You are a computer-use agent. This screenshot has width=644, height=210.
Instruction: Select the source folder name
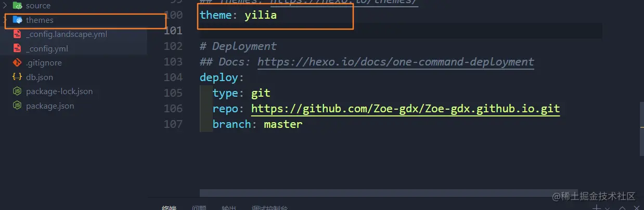click(38, 6)
